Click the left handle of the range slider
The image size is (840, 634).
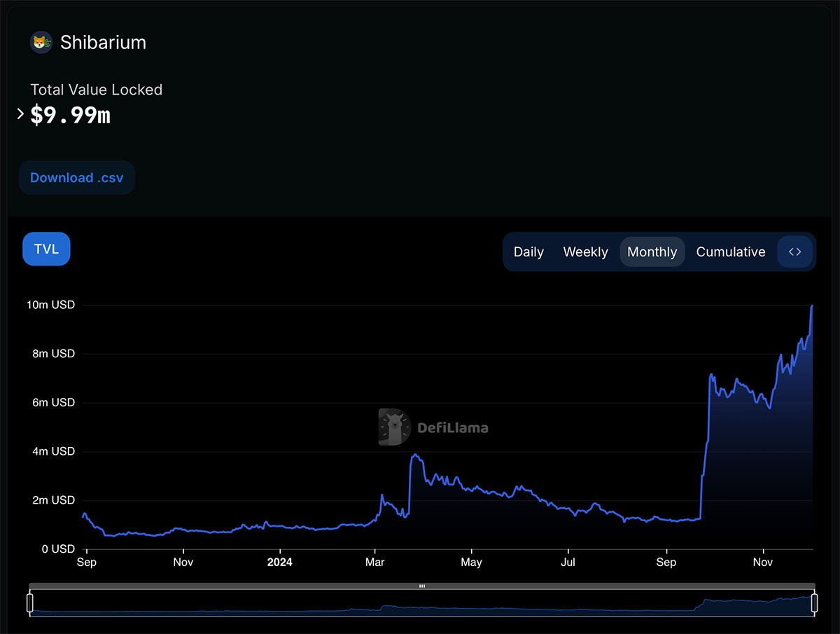tap(30, 602)
